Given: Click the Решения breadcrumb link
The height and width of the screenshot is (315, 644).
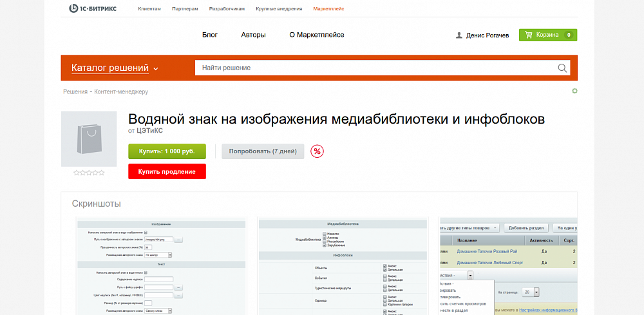Looking at the screenshot, I should pyautogui.click(x=75, y=91).
